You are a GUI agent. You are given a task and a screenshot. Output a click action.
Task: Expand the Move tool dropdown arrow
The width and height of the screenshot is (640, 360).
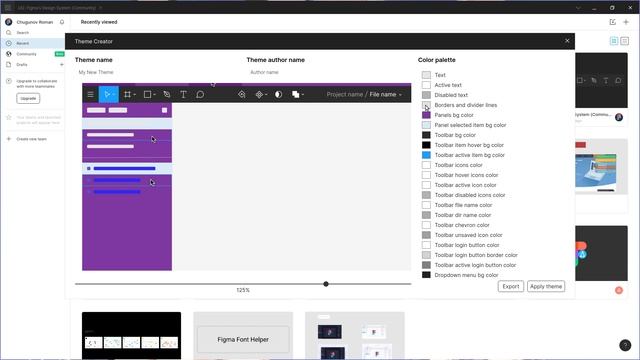tap(113, 95)
